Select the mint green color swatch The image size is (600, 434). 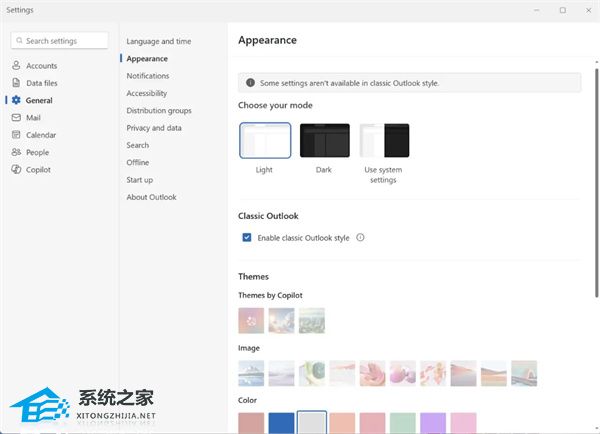tap(403, 423)
